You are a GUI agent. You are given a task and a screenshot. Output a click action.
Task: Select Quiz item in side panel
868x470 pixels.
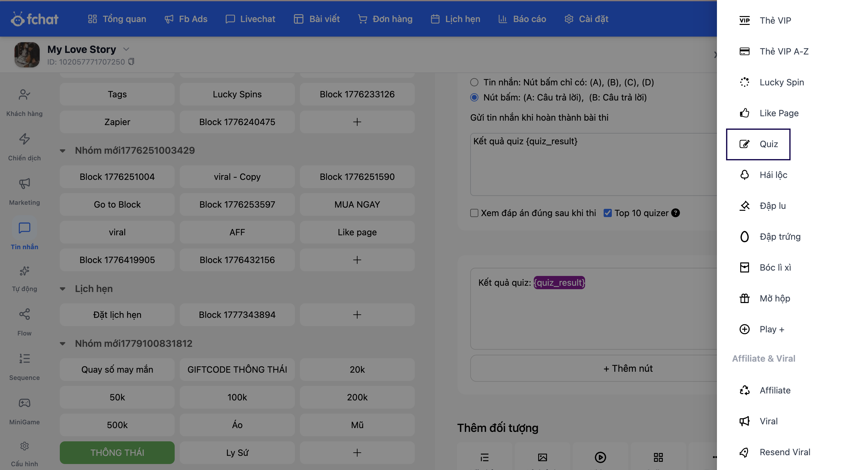click(x=758, y=144)
